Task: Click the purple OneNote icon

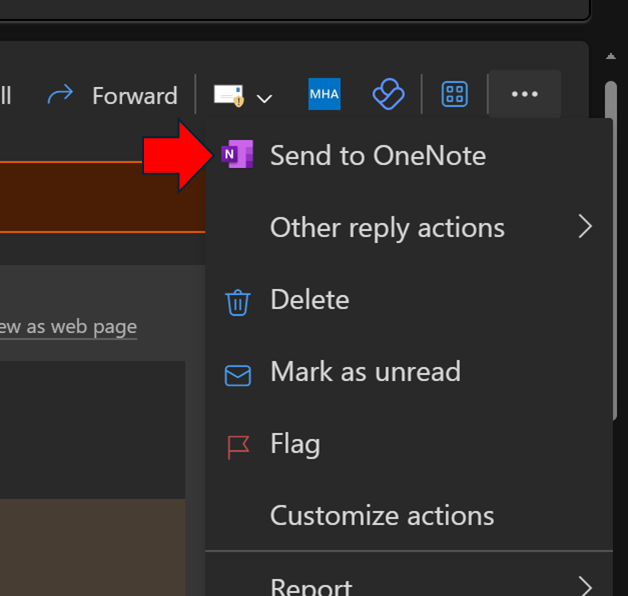Action: pos(238,155)
